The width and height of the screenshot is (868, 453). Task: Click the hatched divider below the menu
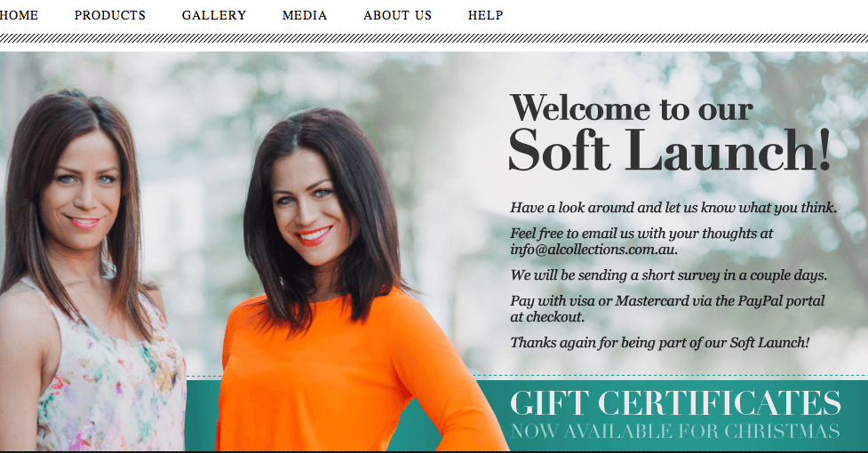(434, 38)
